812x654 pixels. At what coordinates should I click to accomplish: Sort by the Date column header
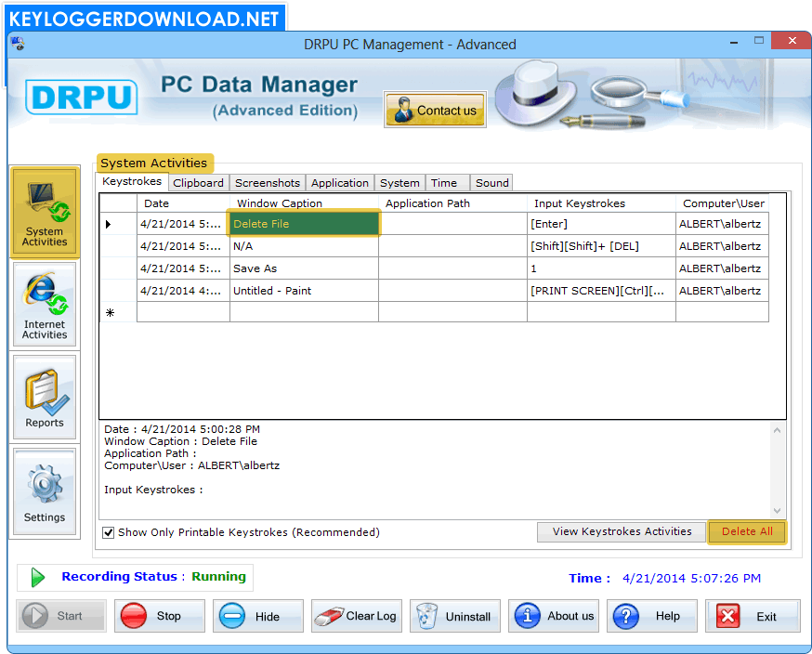(183, 203)
